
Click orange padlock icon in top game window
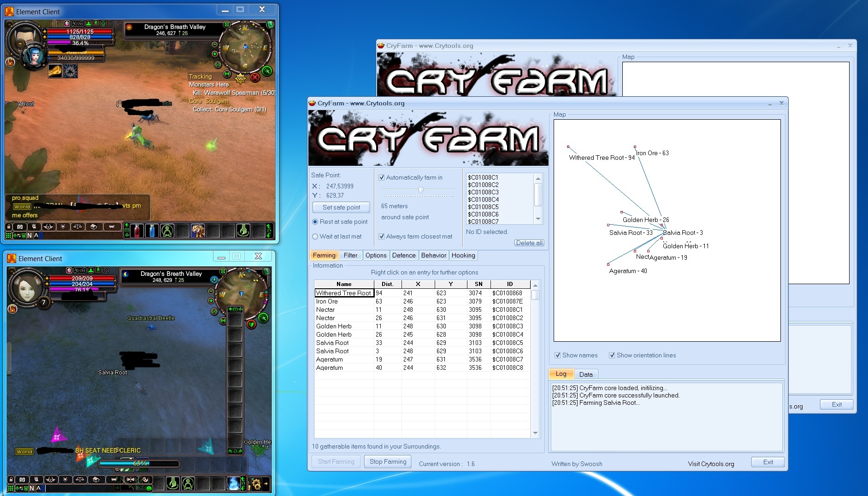pyautogui.click(x=10, y=62)
